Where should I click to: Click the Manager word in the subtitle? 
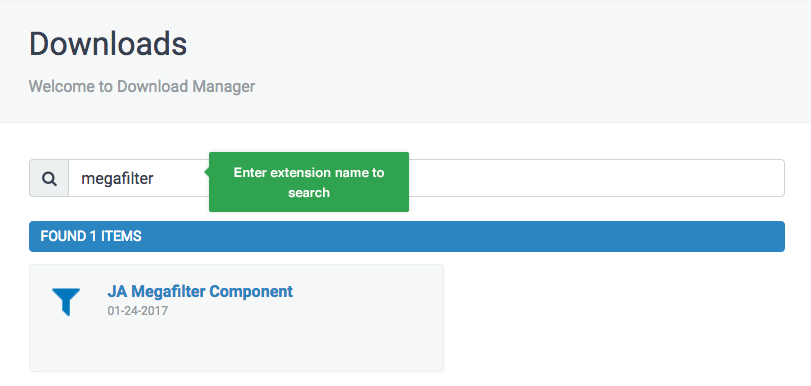point(224,86)
